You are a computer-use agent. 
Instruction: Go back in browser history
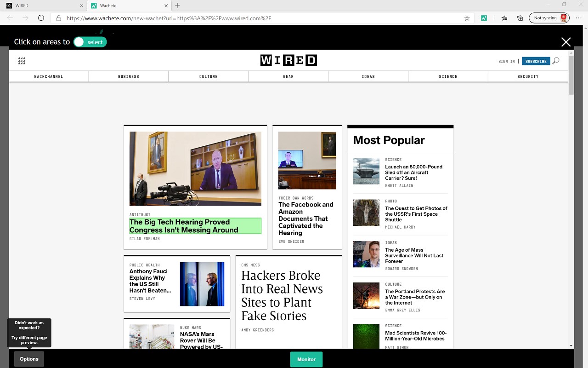(10, 18)
